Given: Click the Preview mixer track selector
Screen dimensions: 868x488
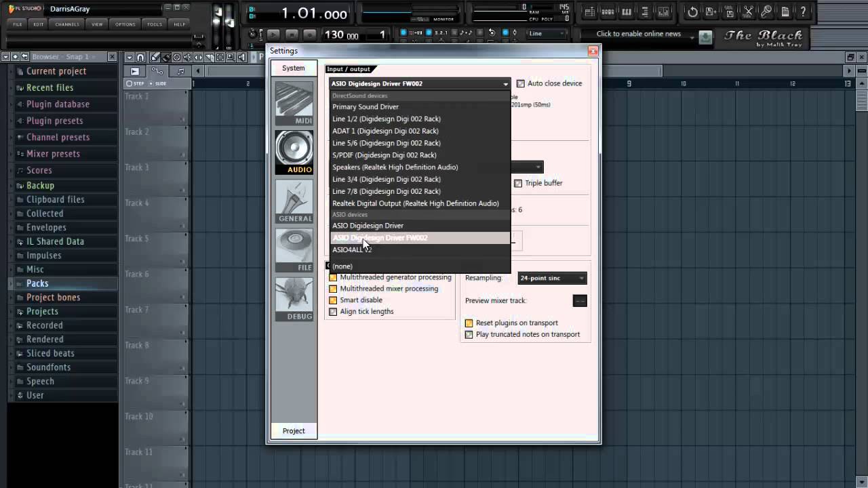Looking at the screenshot, I should [x=580, y=301].
